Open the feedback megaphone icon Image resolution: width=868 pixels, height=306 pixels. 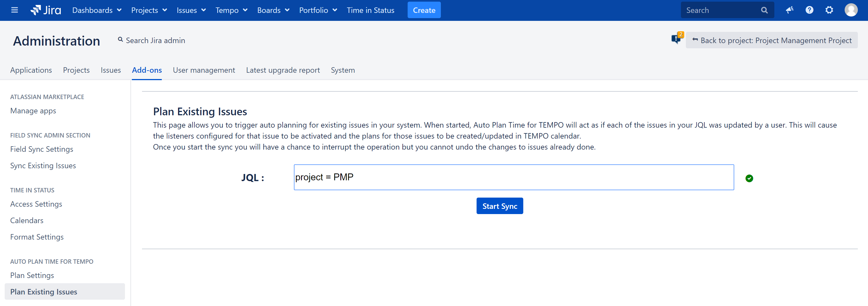pyautogui.click(x=789, y=10)
